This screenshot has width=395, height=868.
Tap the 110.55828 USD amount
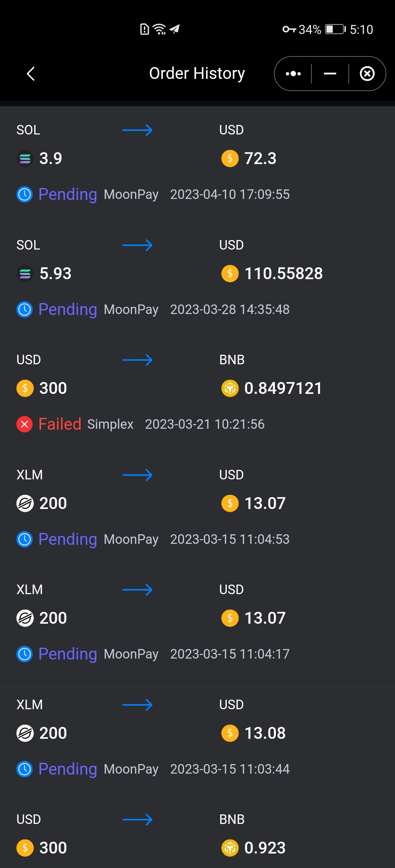[x=283, y=273]
